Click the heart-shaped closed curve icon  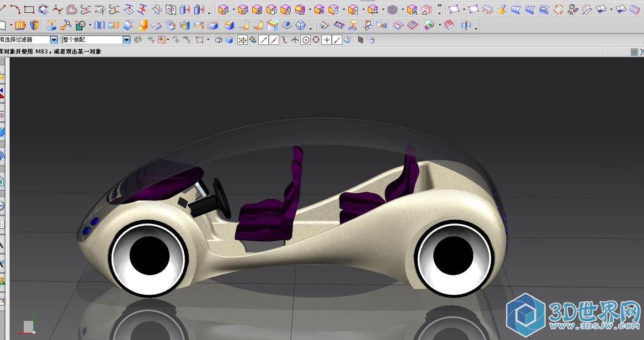click(x=72, y=9)
